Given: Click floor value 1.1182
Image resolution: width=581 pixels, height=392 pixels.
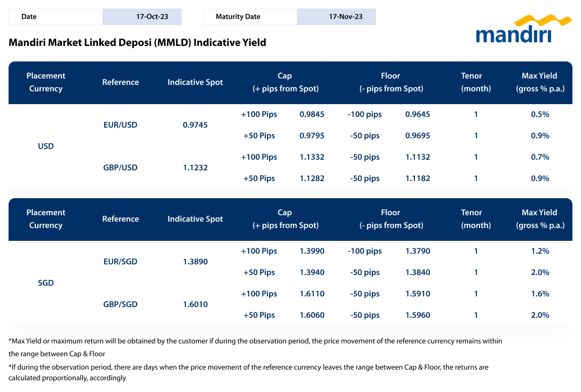Looking at the screenshot, I should tap(418, 178).
